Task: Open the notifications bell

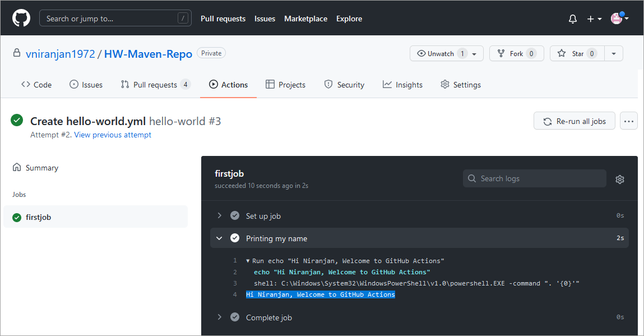Action: pos(572,19)
